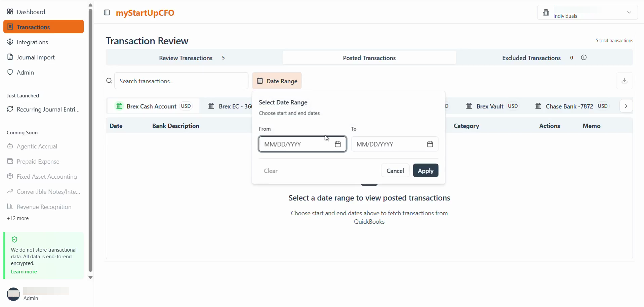Click the myStartUpCFO logo

(145, 13)
